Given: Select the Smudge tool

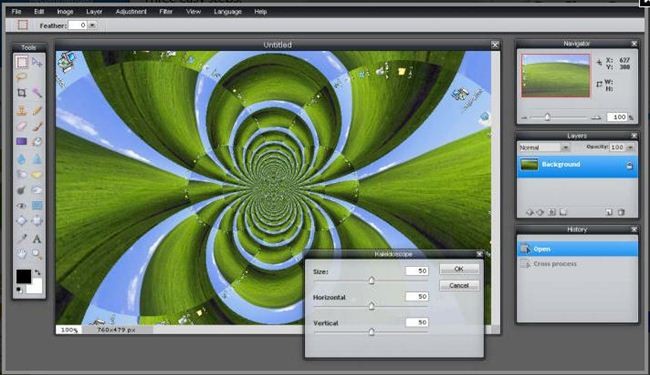Looking at the screenshot, I should [22, 174].
